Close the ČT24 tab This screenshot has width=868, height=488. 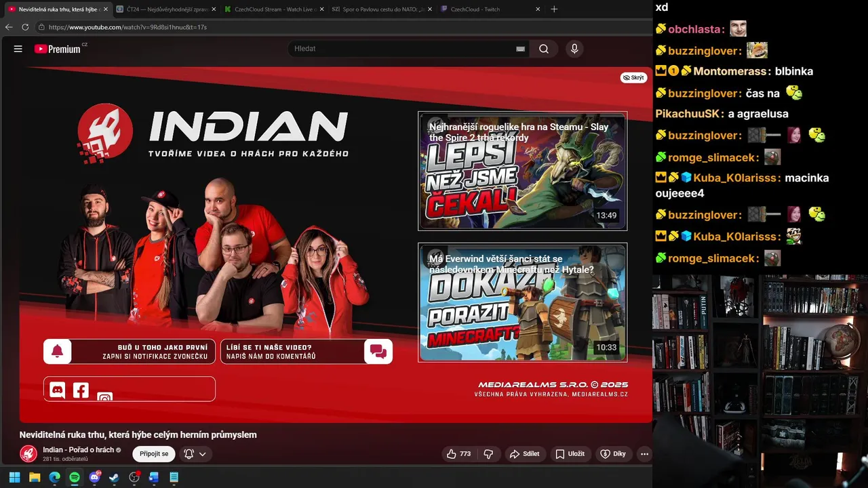pos(214,9)
